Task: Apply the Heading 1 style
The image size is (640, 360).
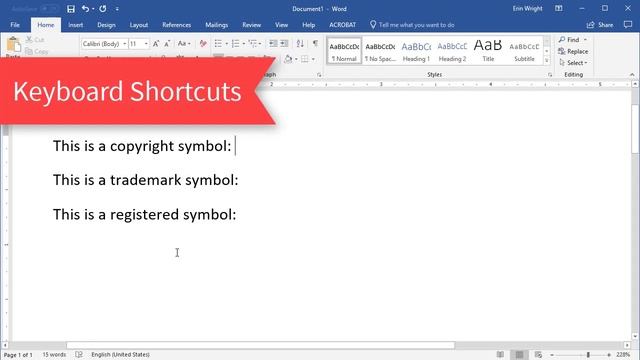Action: click(x=416, y=51)
